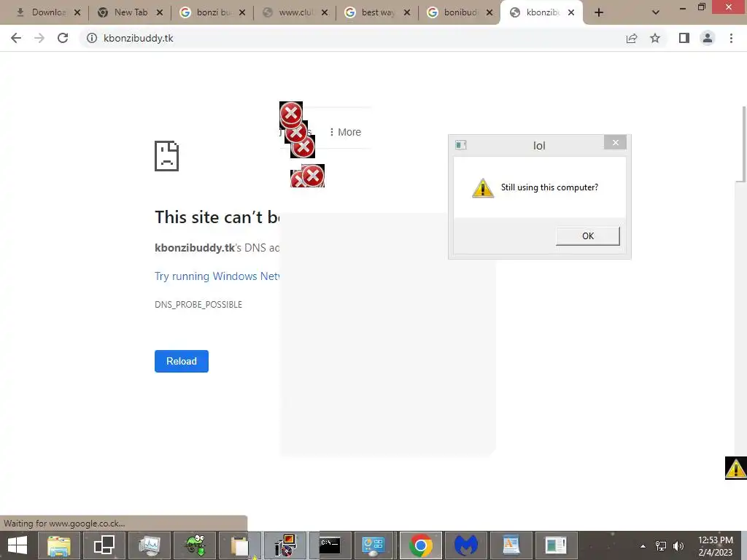Image resolution: width=747 pixels, height=560 pixels.
Task: Click the lol dialog title bar icon
Action: click(x=461, y=145)
